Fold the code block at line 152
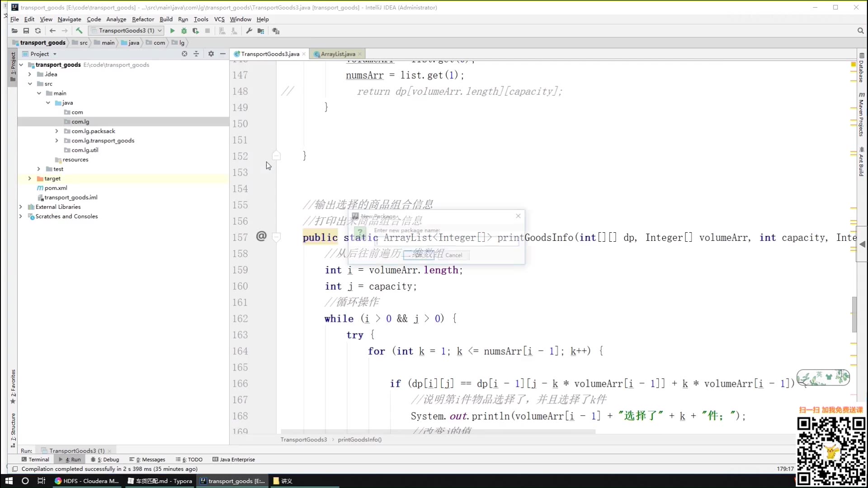 [276, 156]
